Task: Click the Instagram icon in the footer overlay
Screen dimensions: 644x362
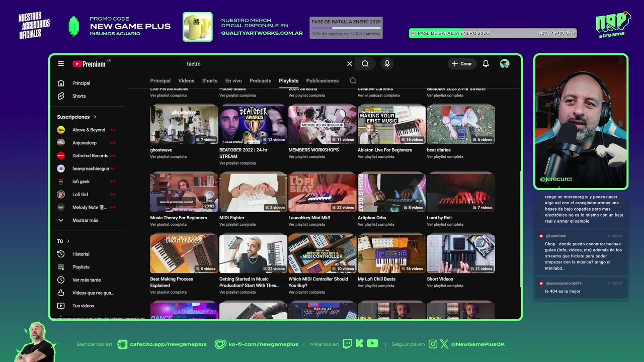Action: pos(433,344)
